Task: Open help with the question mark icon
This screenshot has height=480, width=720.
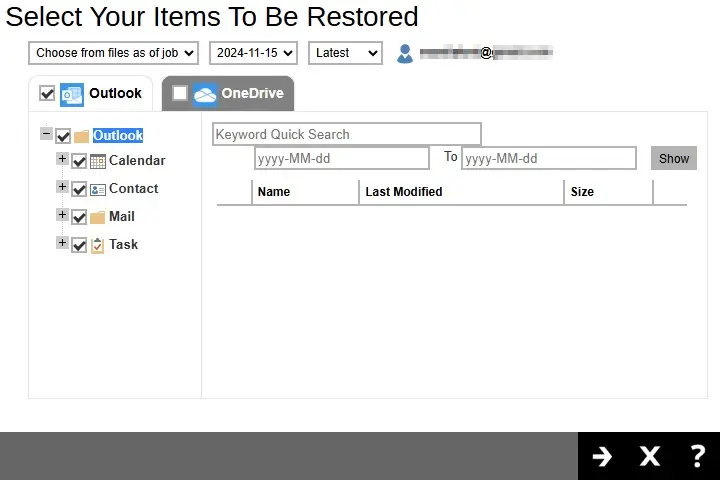Action: [x=698, y=457]
